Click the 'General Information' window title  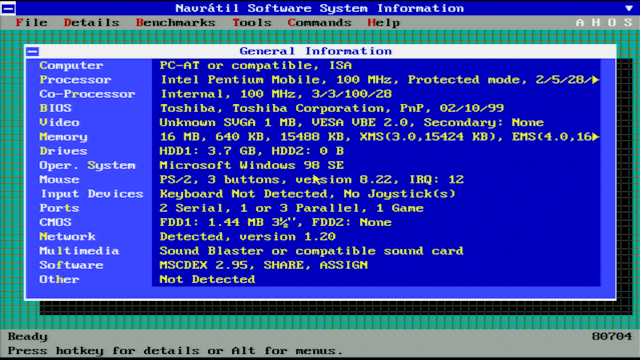point(316,51)
